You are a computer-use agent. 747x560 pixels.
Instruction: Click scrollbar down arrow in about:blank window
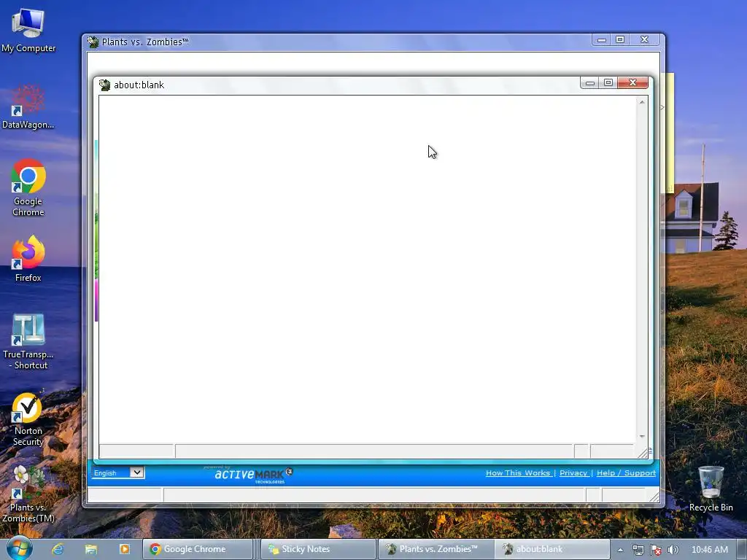click(642, 436)
